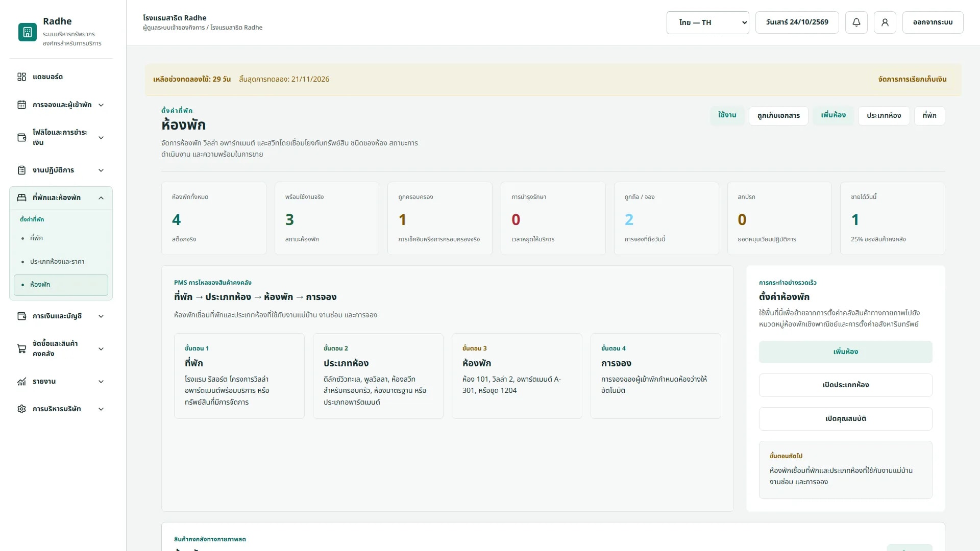Collapse the ที่พักและห้องพัก sidebar section
This screenshot has height=551, width=980.
click(x=61, y=197)
